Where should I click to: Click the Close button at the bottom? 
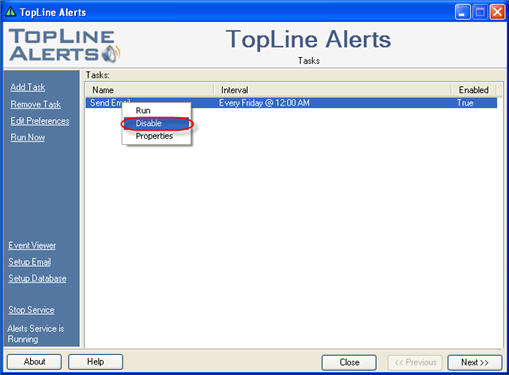349,362
